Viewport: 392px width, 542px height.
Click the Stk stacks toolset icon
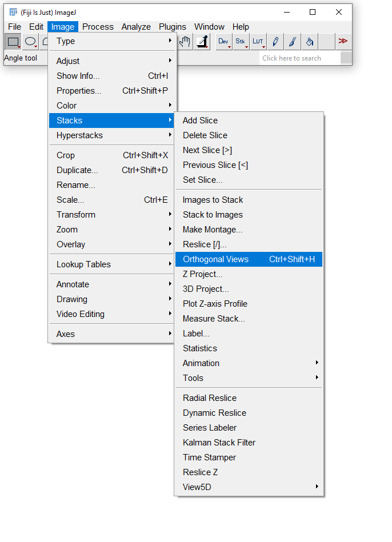coord(241,41)
